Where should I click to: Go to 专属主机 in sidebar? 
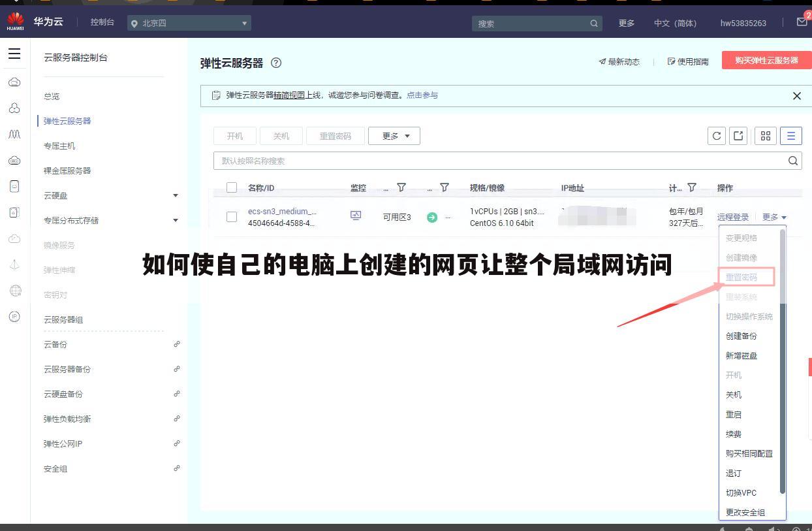coord(59,146)
